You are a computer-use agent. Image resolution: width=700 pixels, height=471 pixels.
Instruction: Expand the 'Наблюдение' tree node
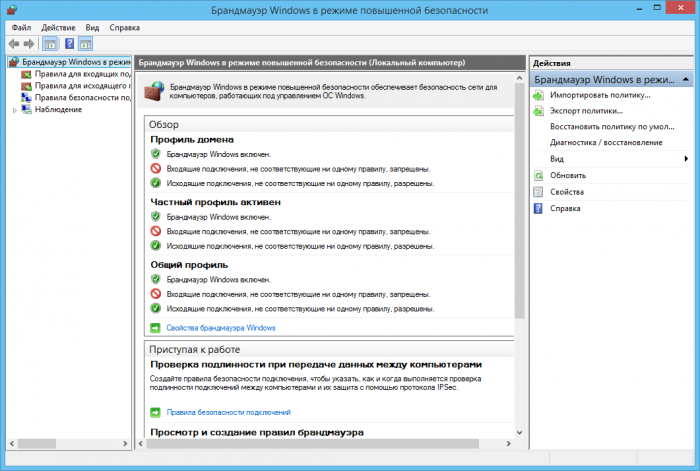coord(15,110)
